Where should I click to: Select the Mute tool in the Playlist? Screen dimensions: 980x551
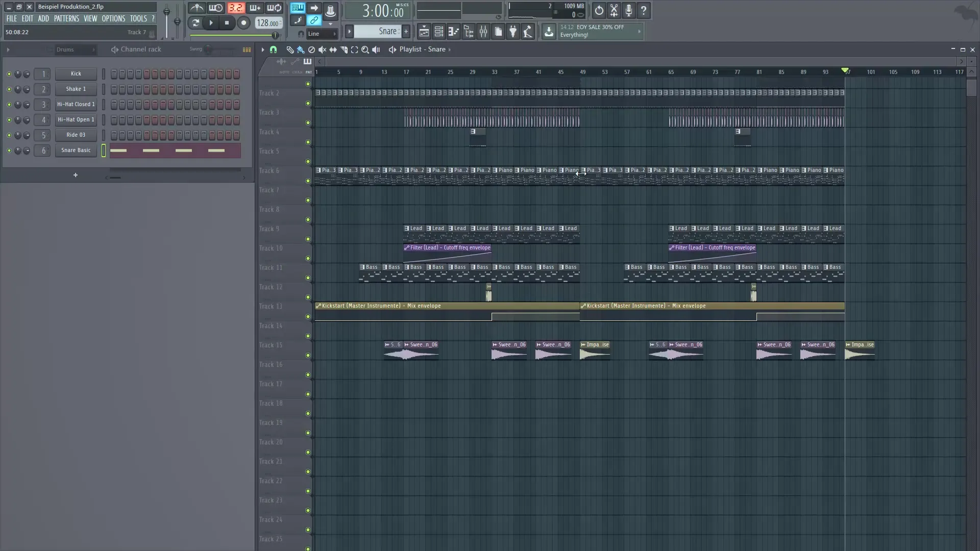[323, 49]
